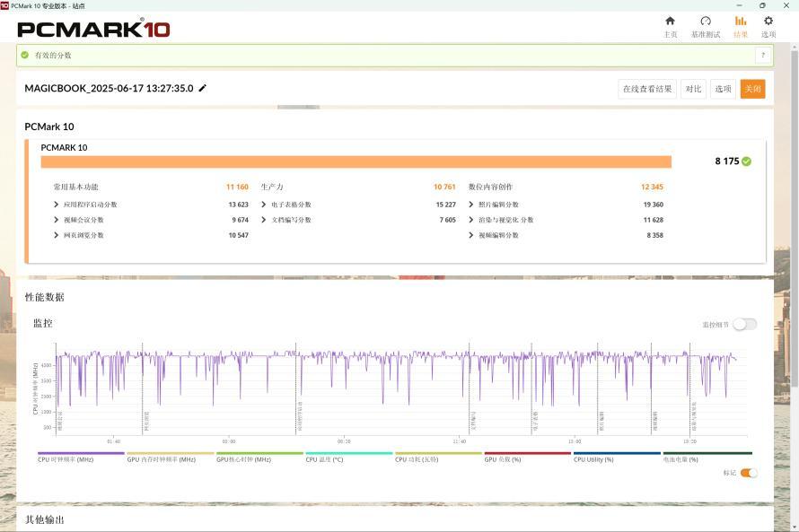Click the 对比 compare button
Image resolution: width=799 pixels, height=532 pixels.
pyautogui.click(x=694, y=89)
